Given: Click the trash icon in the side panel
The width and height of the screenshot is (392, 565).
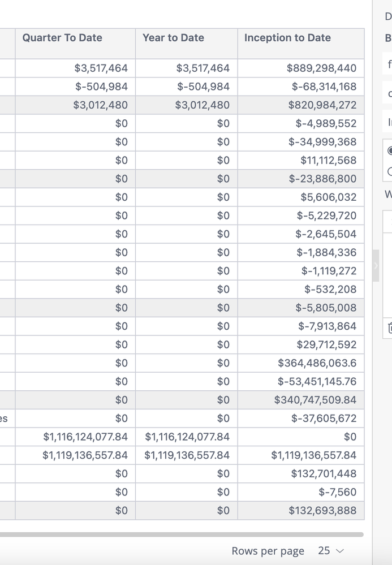Looking at the screenshot, I should point(389,327).
